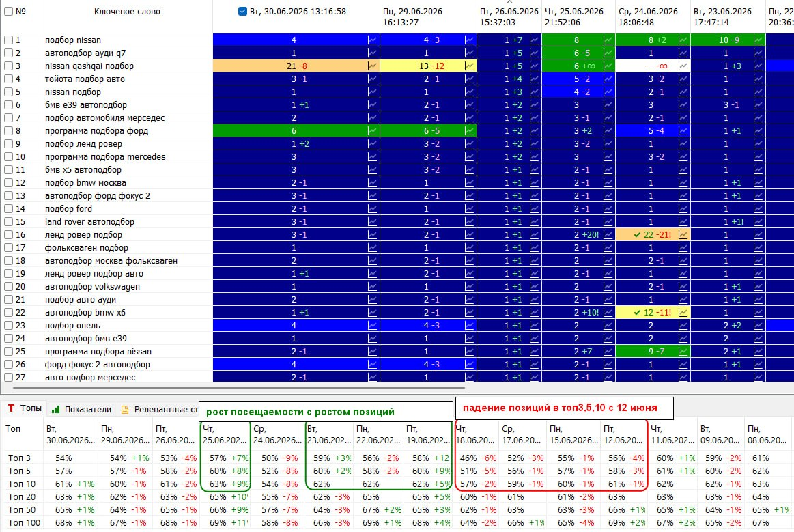Switch to the 'Топы' tab

[25, 408]
